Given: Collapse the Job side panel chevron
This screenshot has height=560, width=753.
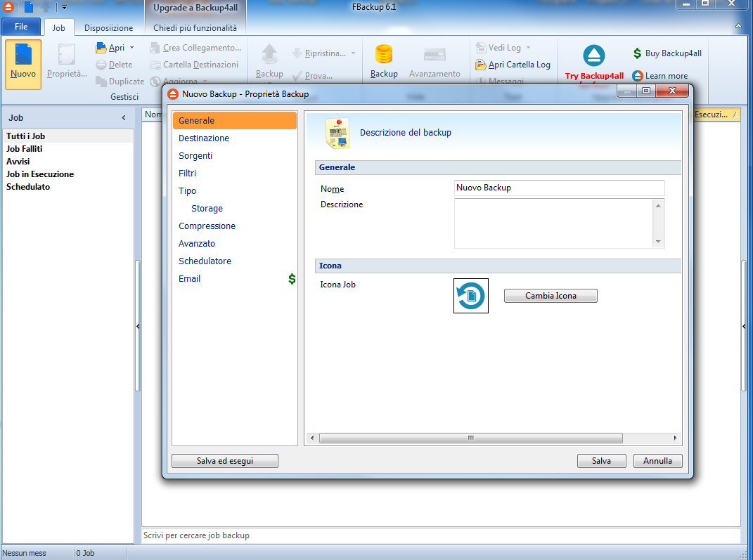Looking at the screenshot, I should pyautogui.click(x=124, y=118).
